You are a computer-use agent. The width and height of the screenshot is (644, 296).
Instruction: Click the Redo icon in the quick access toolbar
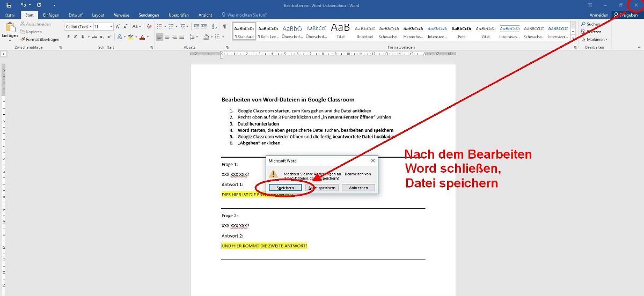(x=39, y=4)
